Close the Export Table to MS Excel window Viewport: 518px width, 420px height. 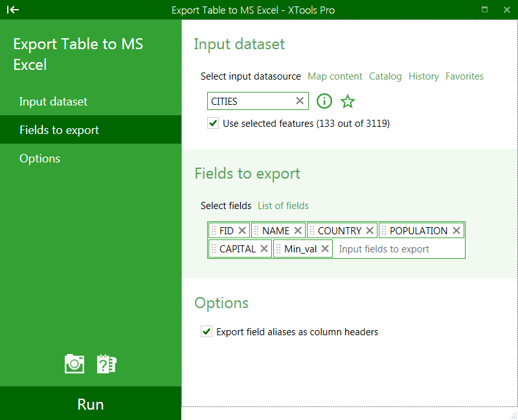click(507, 10)
